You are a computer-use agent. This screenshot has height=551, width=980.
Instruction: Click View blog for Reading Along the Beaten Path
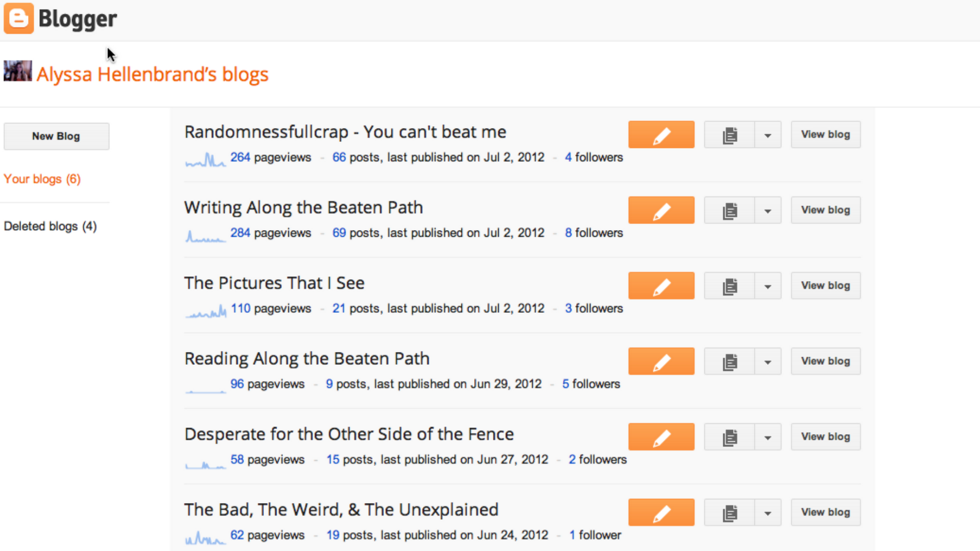tap(825, 361)
